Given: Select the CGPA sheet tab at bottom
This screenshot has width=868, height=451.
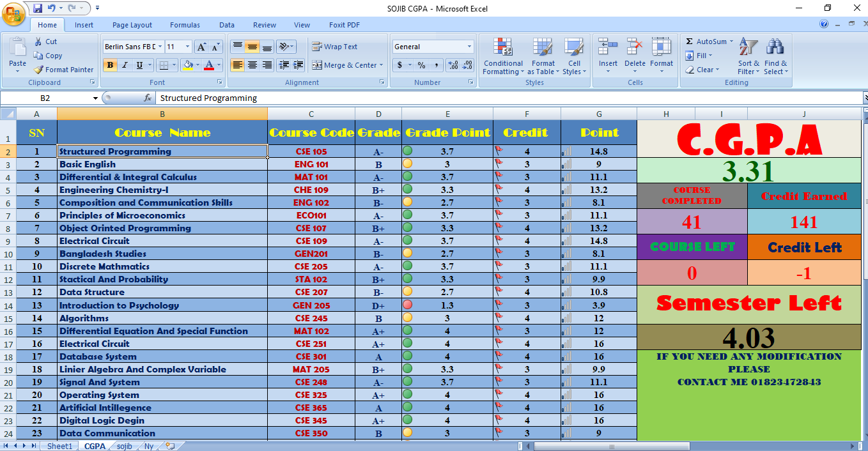Looking at the screenshot, I should [x=94, y=446].
